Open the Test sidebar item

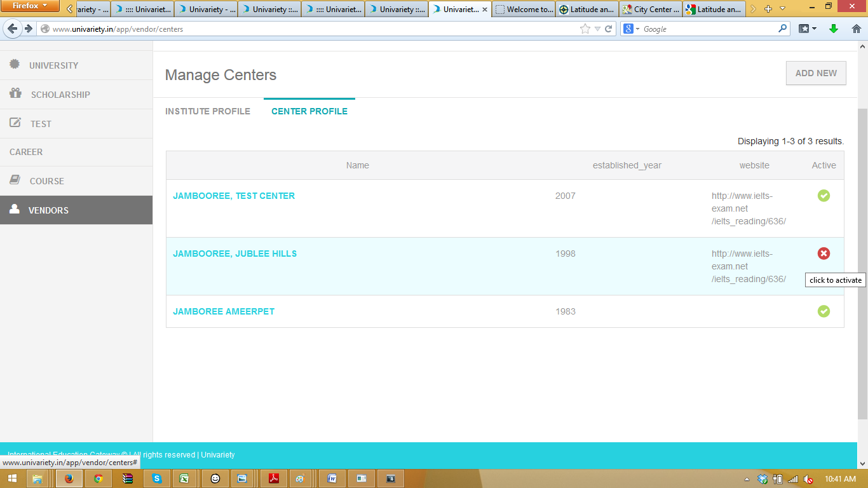click(76, 124)
